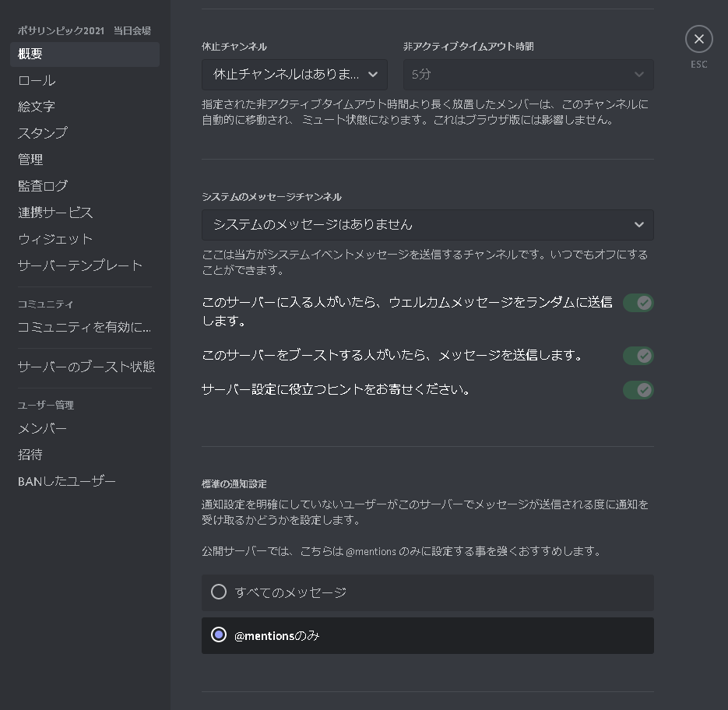
Task: Open サーバーテンプレート page
Action: point(85,265)
